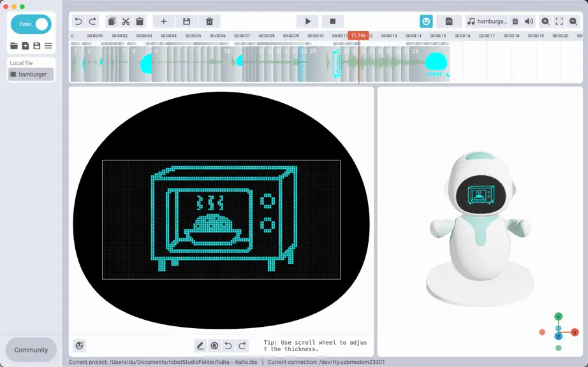Redo timeline action in top toolbar

[92, 22]
